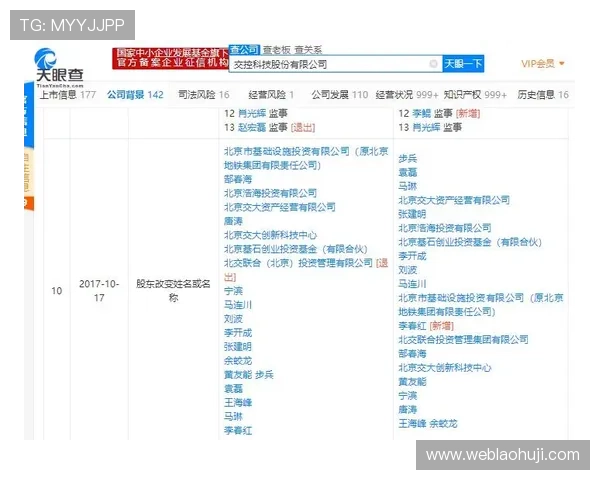The width and height of the screenshot is (600, 480).
Task: Open the VIP会员 dropdown
Action: [543, 64]
